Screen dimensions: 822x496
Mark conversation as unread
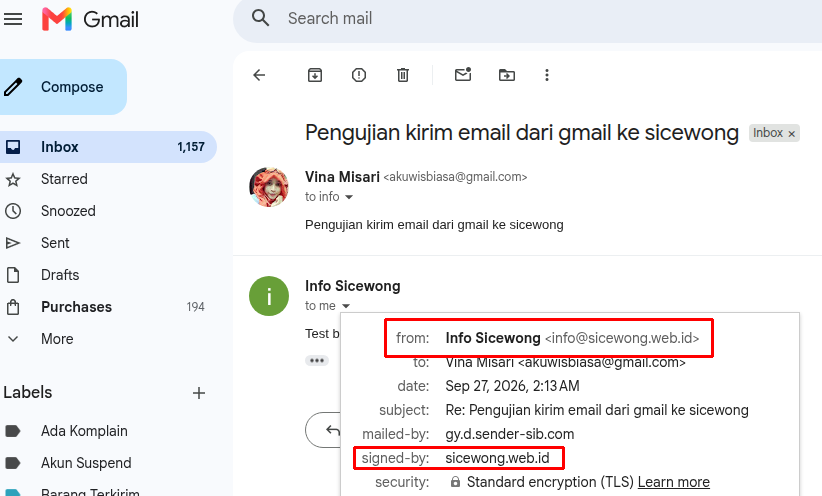(x=463, y=74)
